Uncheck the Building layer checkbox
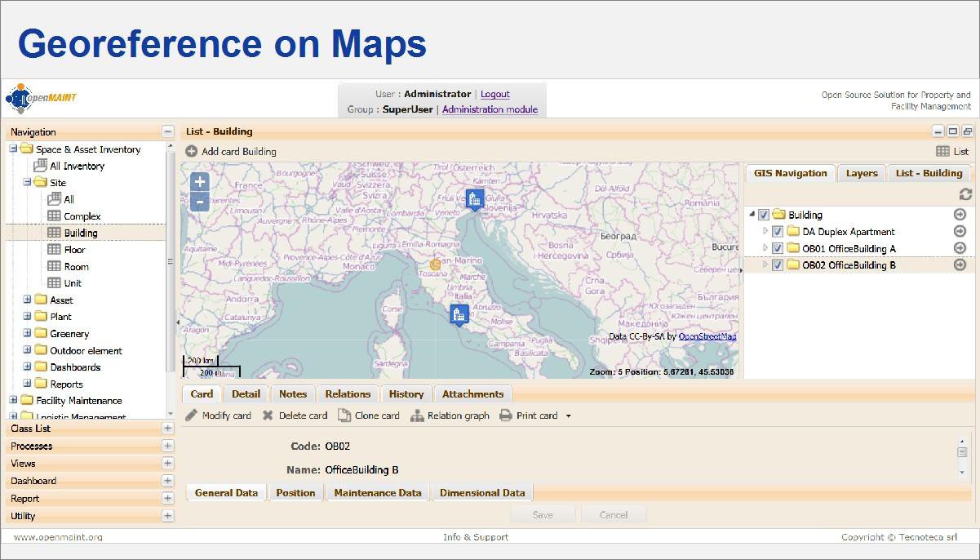The height and width of the screenshot is (560, 980). tap(763, 214)
